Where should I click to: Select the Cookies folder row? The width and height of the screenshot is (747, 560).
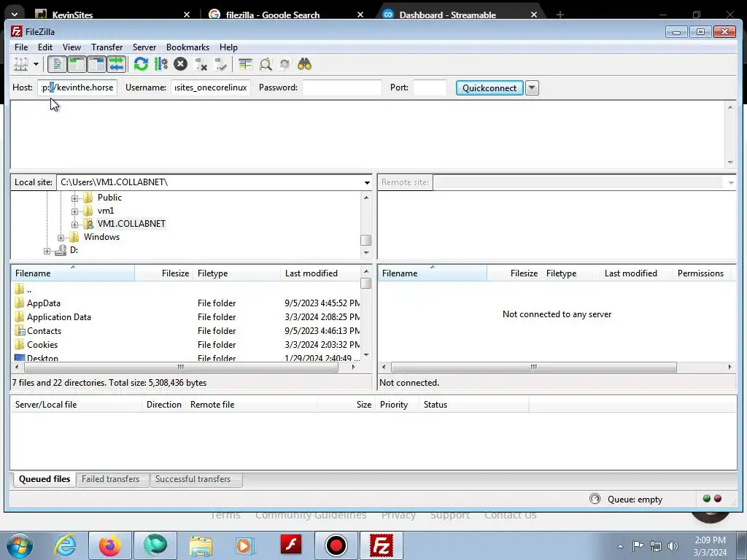(186, 344)
